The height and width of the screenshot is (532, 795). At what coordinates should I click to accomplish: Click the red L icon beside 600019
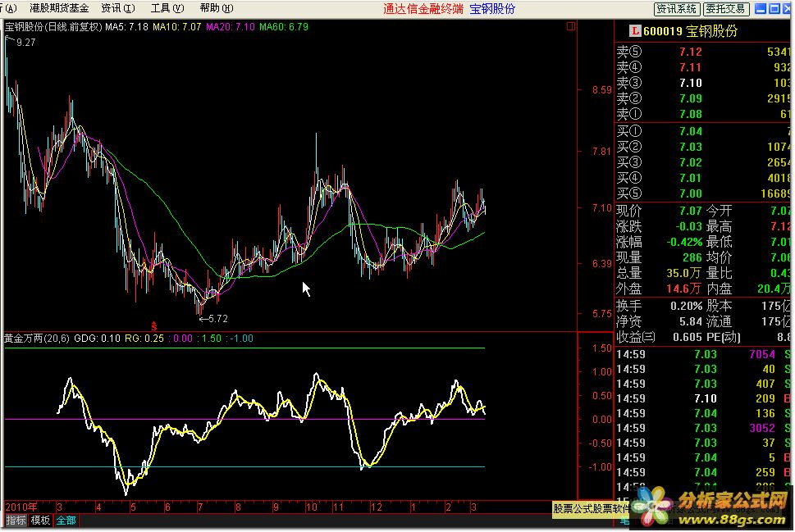(x=634, y=31)
